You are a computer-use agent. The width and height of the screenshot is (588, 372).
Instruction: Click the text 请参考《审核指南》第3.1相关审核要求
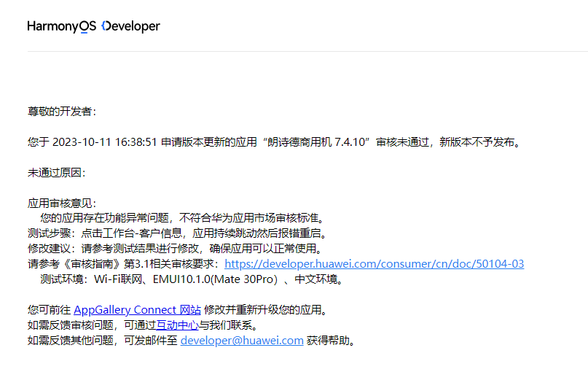[x=123, y=264]
